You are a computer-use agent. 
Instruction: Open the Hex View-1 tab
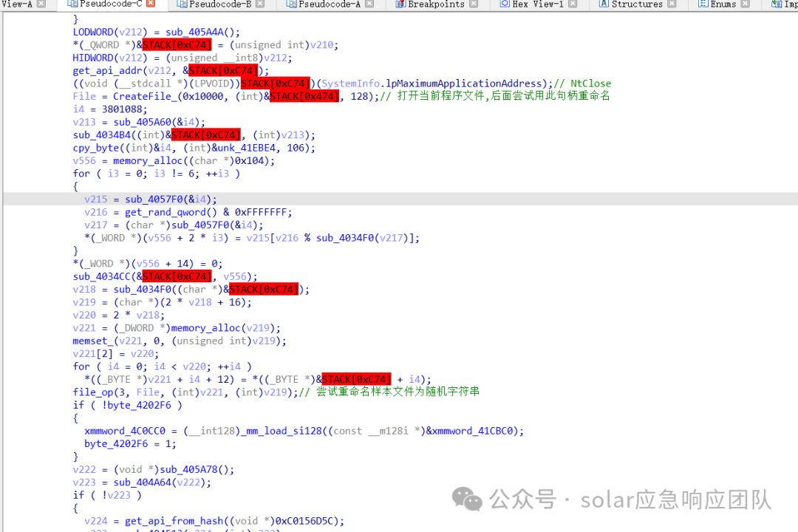pyautogui.click(x=537, y=4)
